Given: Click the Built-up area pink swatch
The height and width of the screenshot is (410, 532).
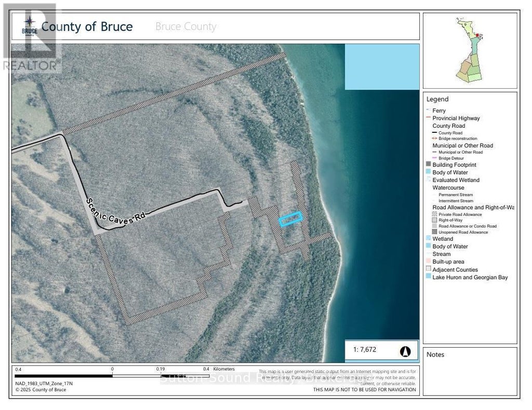Looking at the screenshot, I should (x=429, y=262).
